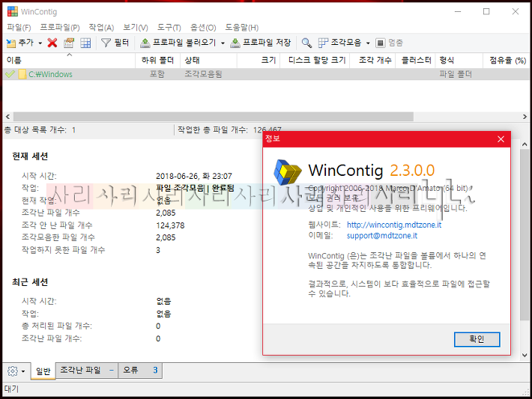Click the 최근 세션 heading
This screenshot has height=399, width=532.
(x=30, y=282)
